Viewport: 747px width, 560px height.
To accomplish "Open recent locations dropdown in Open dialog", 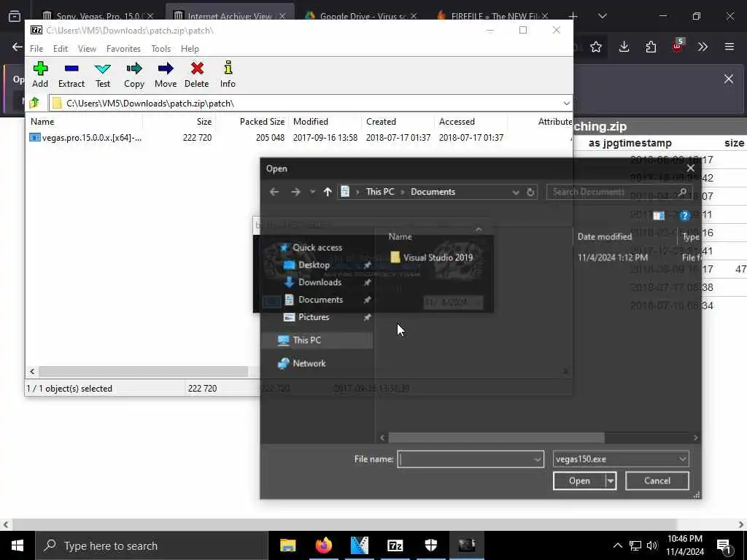I will pos(312,192).
